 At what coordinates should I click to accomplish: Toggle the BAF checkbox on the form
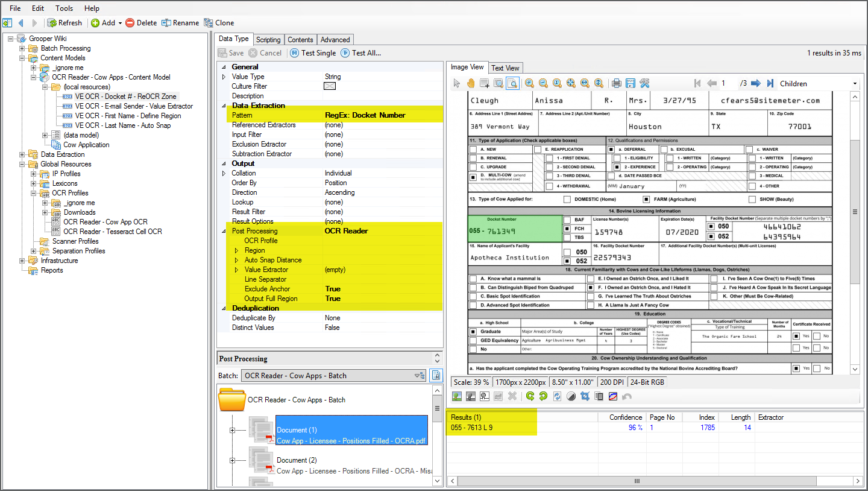coord(567,220)
